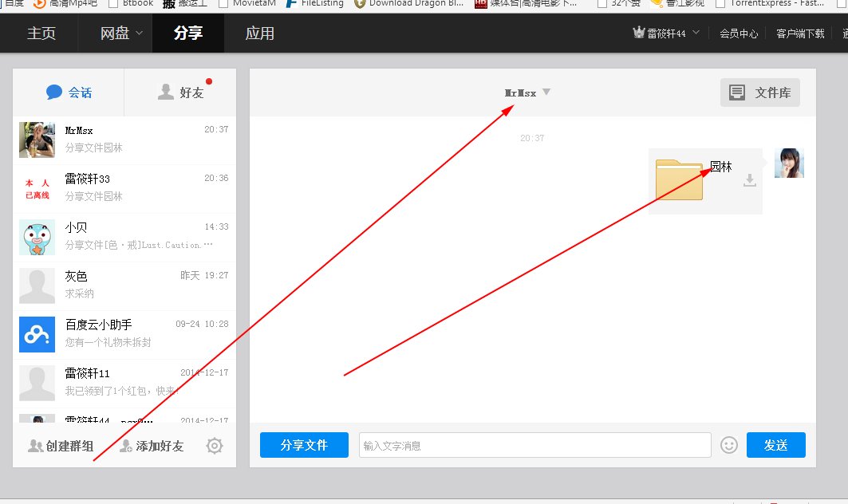The image size is (848, 504).
Task: Click the message input text field
Action: tap(534, 445)
